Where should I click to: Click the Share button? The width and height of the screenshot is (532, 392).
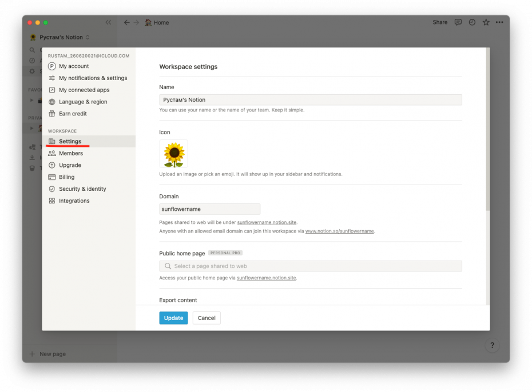coord(440,22)
